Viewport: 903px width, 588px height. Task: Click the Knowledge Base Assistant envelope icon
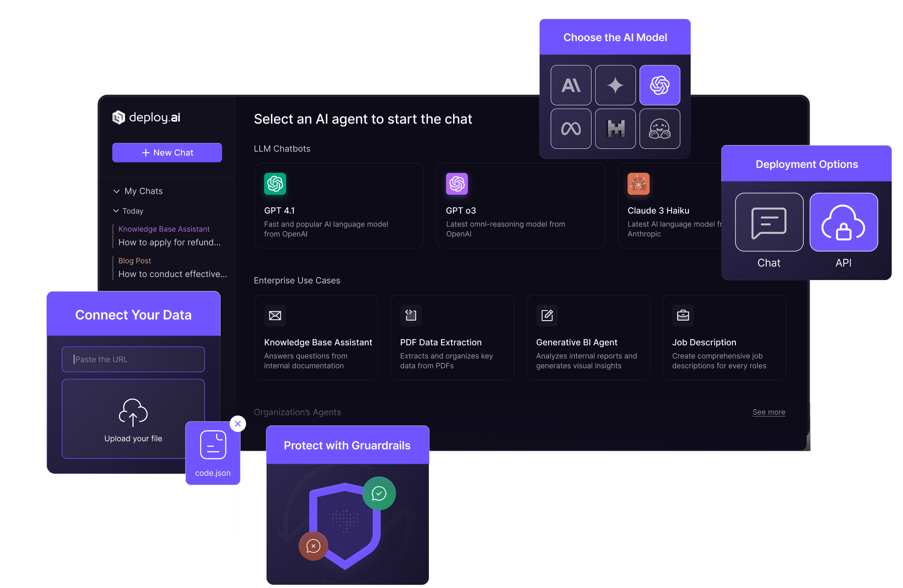coord(275,315)
